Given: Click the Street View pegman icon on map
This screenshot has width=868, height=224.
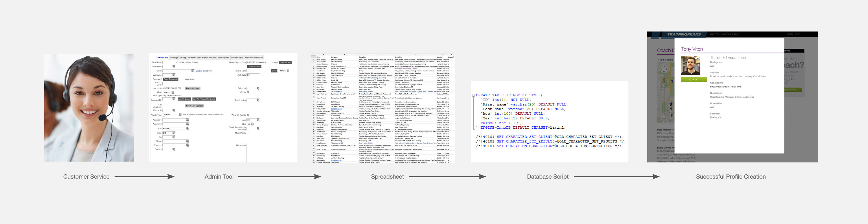Looking at the screenshot, I should pyautogui.click(x=664, y=80).
